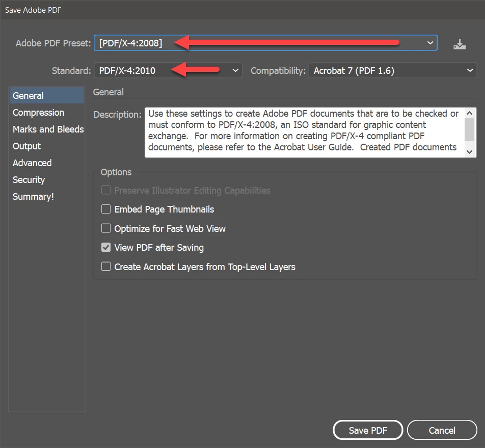The height and width of the screenshot is (448, 485).
Task: Enable Optimize for Fast Web View
Action: pyautogui.click(x=106, y=228)
